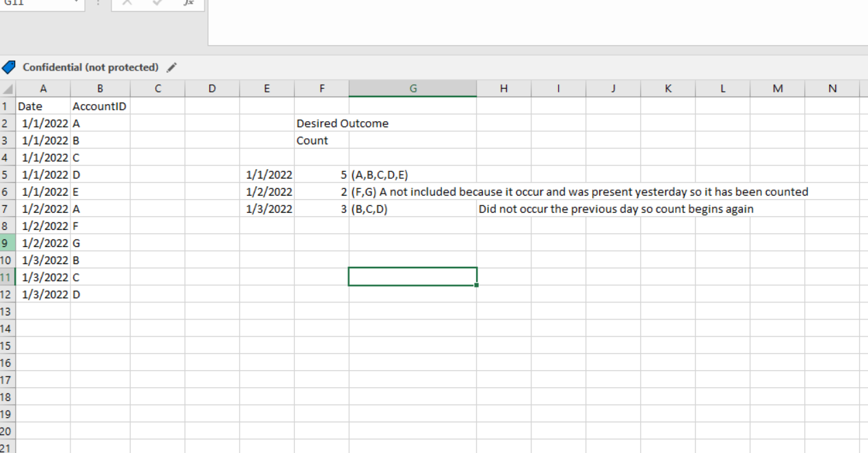Image resolution: width=868 pixels, height=453 pixels.
Task: Click the '(B,C,D)' cell
Action: pos(413,209)
